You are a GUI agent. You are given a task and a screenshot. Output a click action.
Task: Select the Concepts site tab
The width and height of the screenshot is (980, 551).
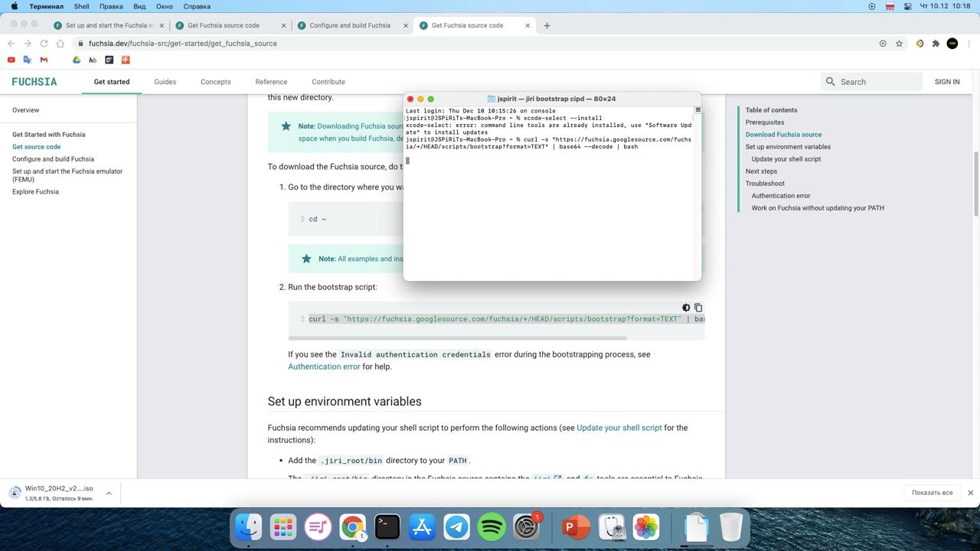tap(216, 82)
